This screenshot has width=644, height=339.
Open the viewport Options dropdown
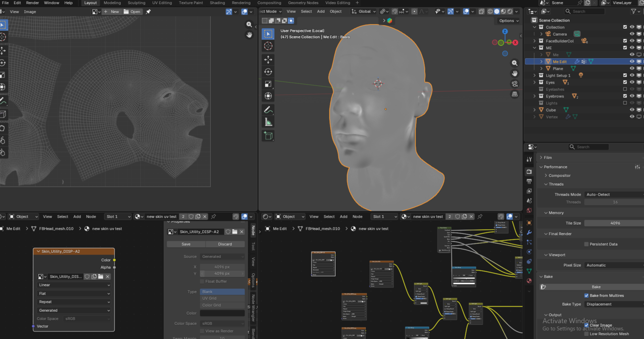click(509, 21)
